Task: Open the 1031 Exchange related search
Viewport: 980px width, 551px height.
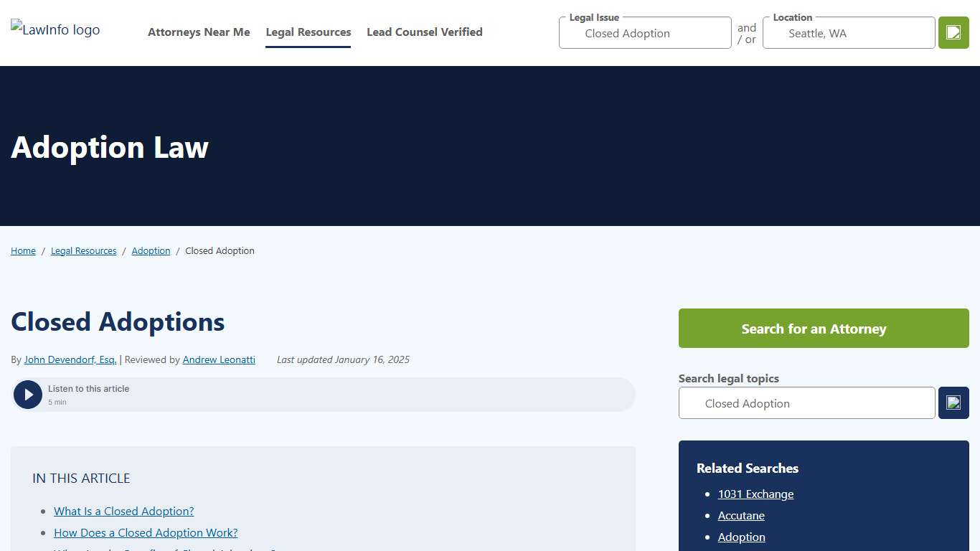Action: [755, 494]
